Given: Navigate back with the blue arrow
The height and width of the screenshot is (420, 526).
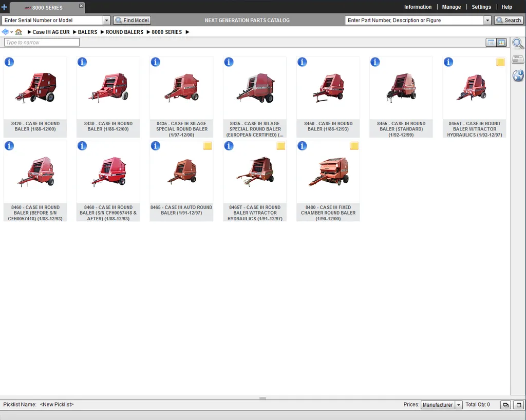Looking at the screenshot, I should [x=5, y=32].
